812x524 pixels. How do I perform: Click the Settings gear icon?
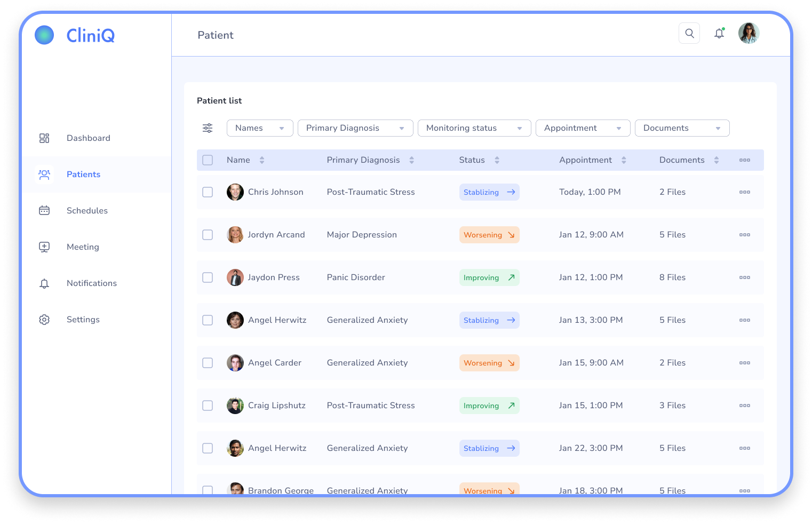tap(44, 320)
